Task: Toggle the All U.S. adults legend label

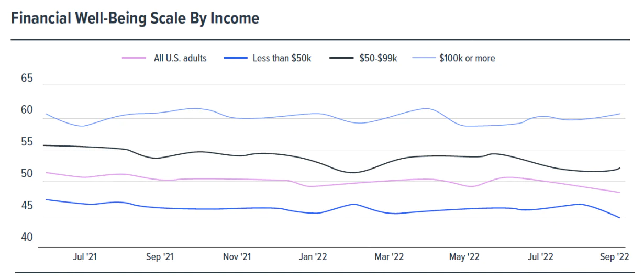Action: coord(180,59)
